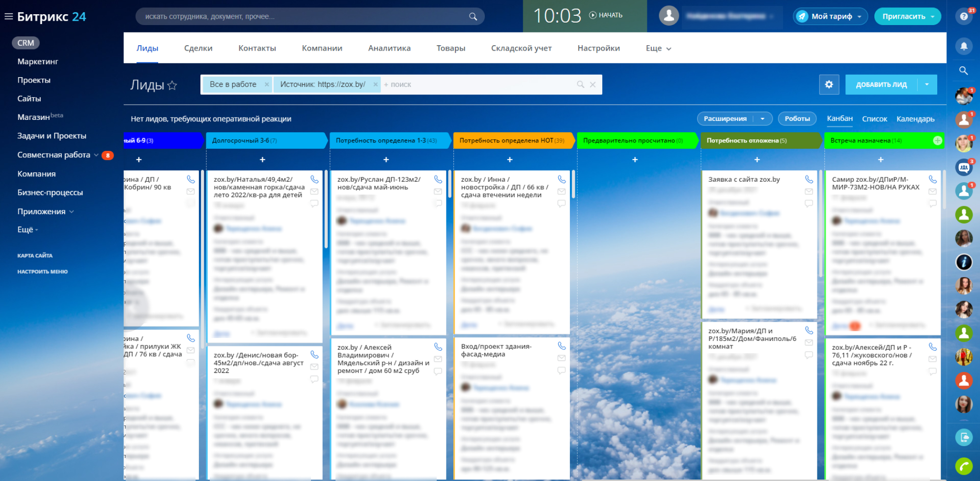Click the green phone call button
The image size is (980, 481).
click(x=964, y=466)
